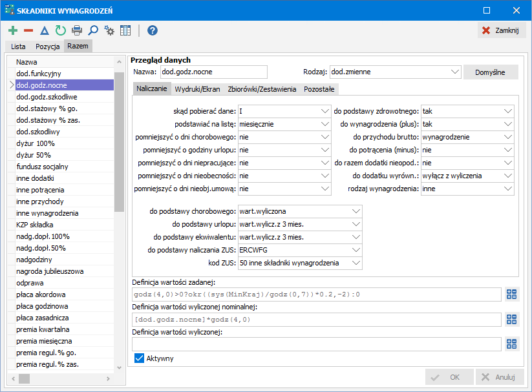This screenshot has width=532, height=392.
Task: Switch to the Pozycja tab
Action: click(47, 46)
